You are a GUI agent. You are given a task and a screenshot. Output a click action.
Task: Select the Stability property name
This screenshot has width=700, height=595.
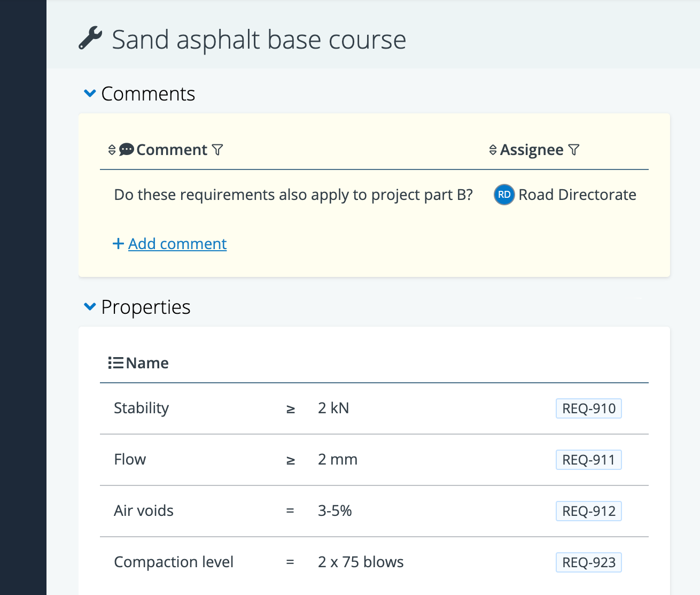click(x=141, y=408)
